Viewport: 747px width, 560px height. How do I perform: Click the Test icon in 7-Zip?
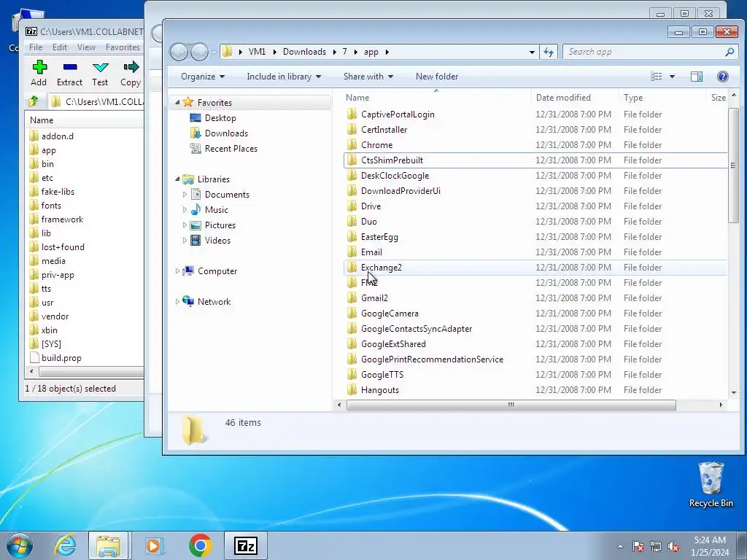click(x=100, y=74)
